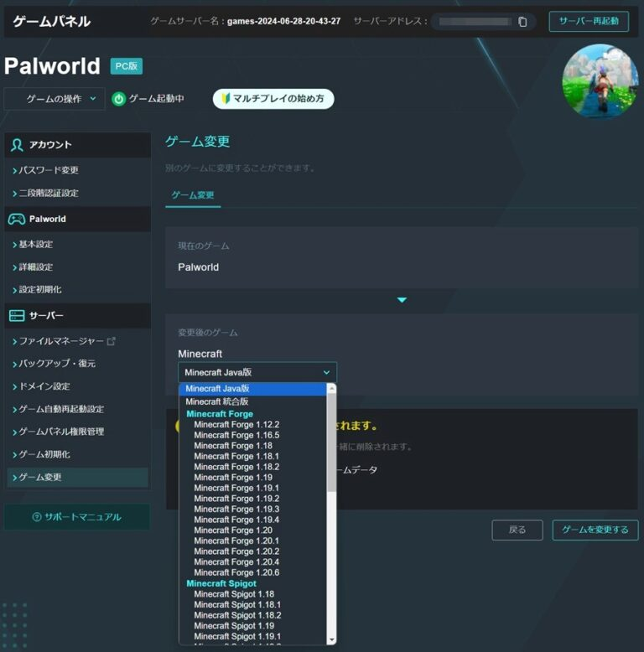Screen dimensions: 644x652
Task: Open マルチプレイの始め方 guide
Action: (273, 99)
